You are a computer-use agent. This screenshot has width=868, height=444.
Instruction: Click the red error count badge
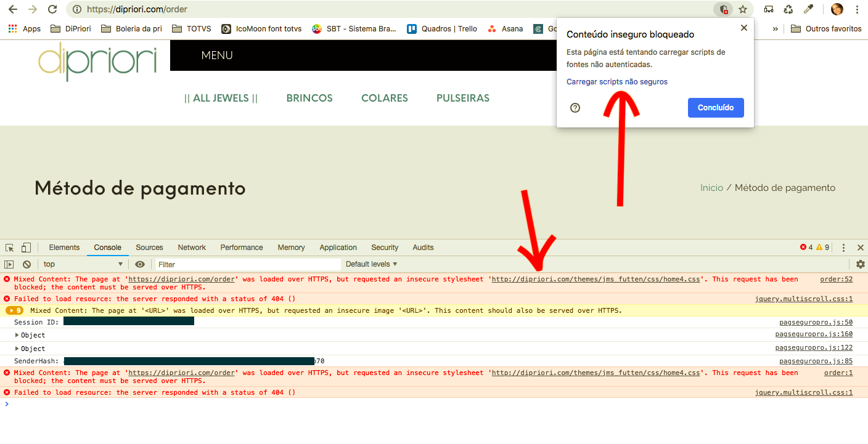[x=806, y=248]
